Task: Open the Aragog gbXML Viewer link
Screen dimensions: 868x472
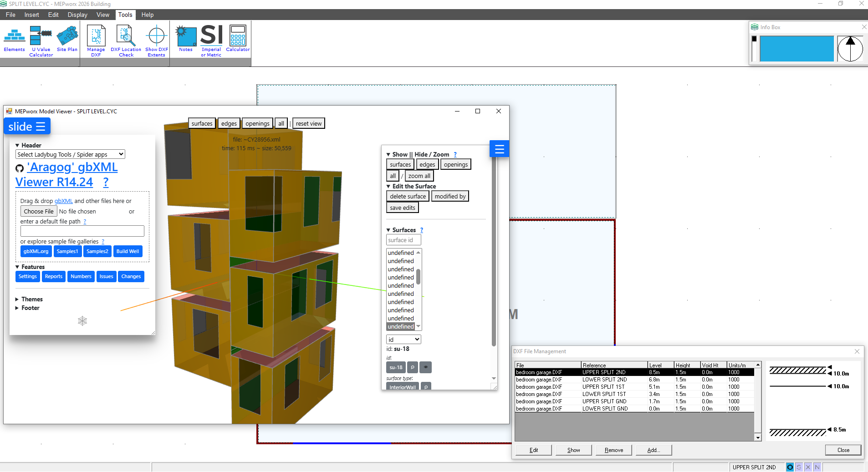Action: [66, 174]
